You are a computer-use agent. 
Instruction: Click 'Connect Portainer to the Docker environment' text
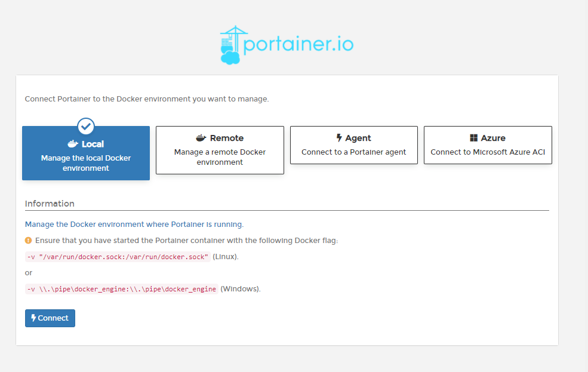(147, 99)
